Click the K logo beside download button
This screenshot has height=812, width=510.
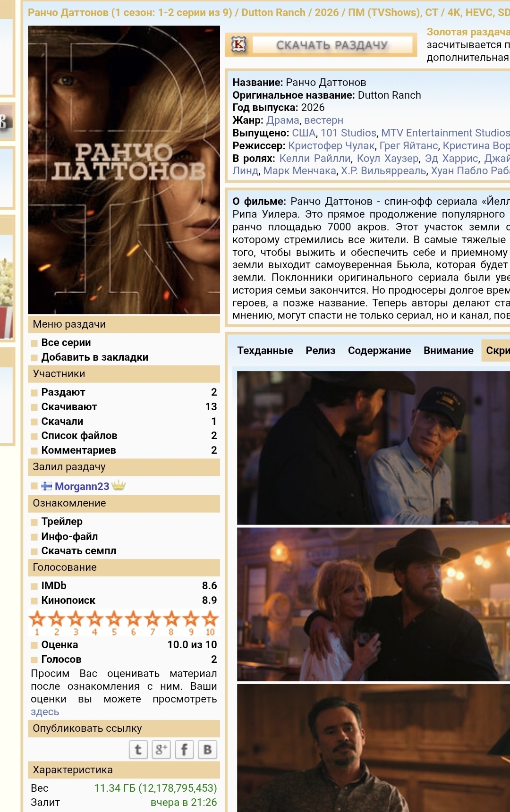tap(239, 45)
